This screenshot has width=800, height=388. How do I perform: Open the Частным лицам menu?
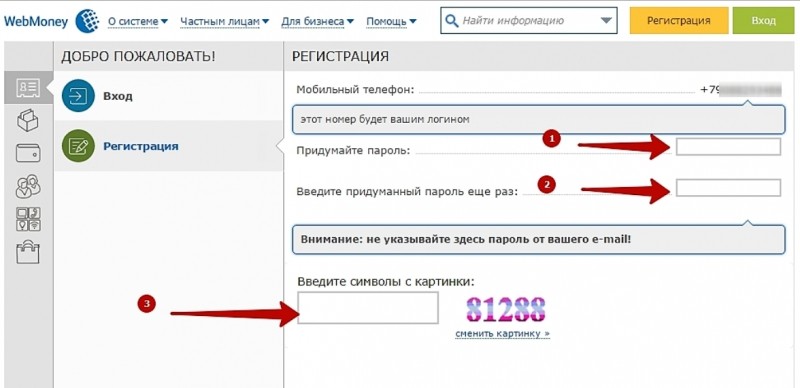pos(224,21)
